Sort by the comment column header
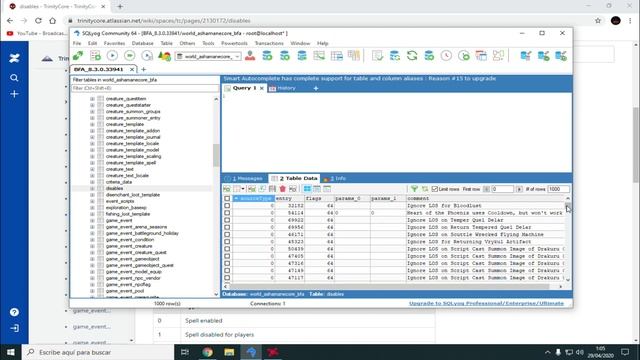 coord(485,198)
